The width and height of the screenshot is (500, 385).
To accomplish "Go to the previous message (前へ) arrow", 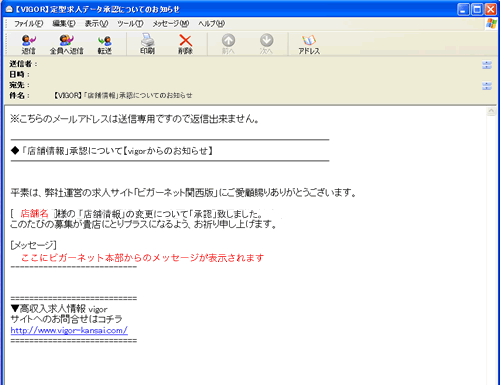I will click(x=228, y=44).
